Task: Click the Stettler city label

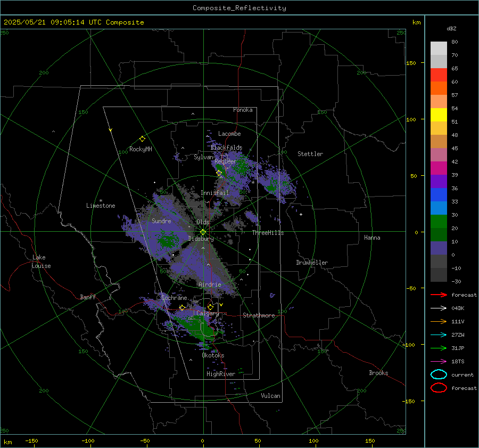Action: pos(310,154)
